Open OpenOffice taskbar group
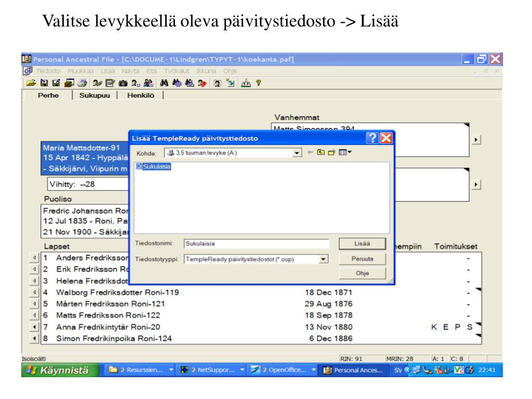The height and width of the screenshot is (399, 532). [283, 370]
